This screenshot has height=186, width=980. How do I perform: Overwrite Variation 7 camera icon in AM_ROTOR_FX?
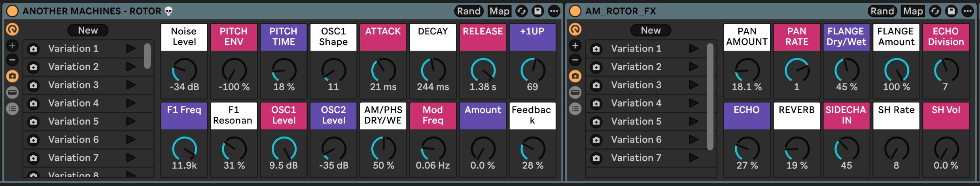[x=596, y=158]
